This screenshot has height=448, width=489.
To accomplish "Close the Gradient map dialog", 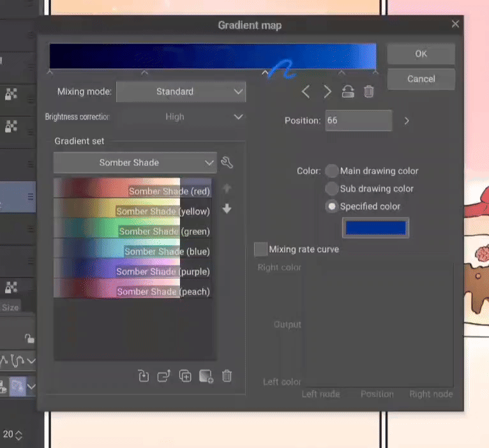I will [455, 24].
